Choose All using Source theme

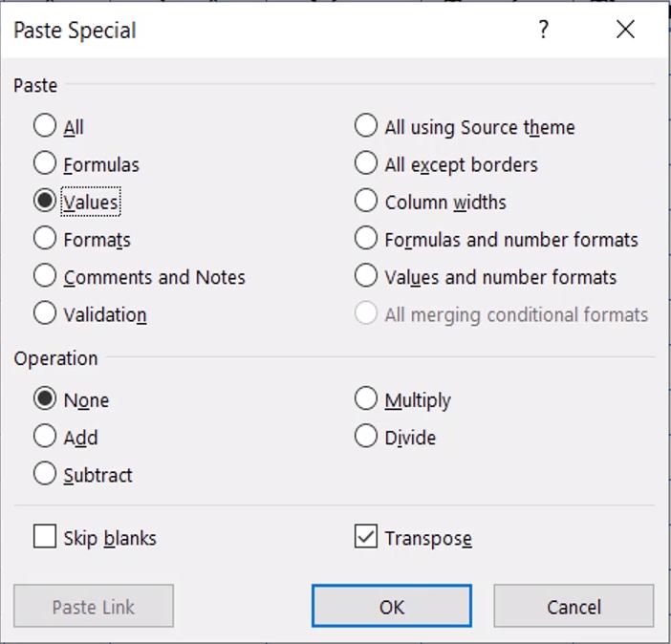366,126
